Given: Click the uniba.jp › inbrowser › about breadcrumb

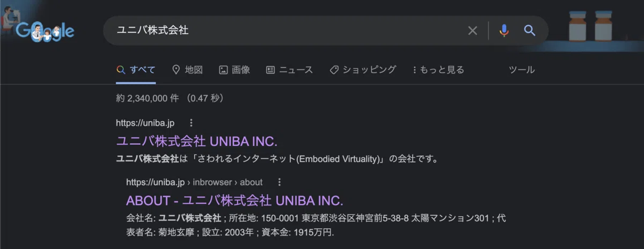Looking at the screenshot, I should pos(194,182).
